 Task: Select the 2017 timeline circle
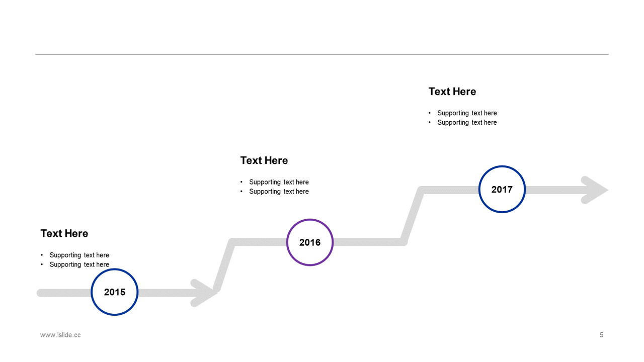point(502,190)
